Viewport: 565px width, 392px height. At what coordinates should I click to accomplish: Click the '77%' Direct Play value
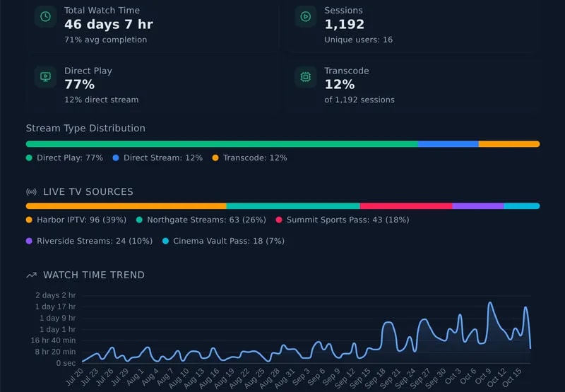point(80,85)
